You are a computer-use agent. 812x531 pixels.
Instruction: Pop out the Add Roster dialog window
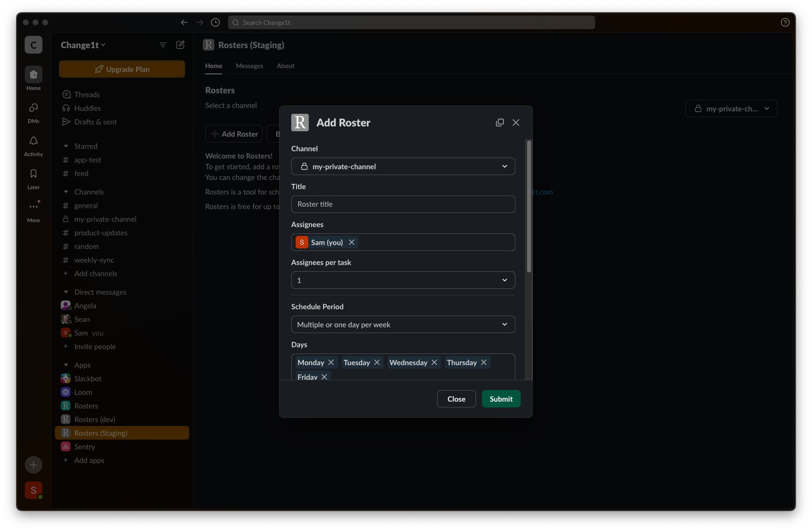coord(499,123)
